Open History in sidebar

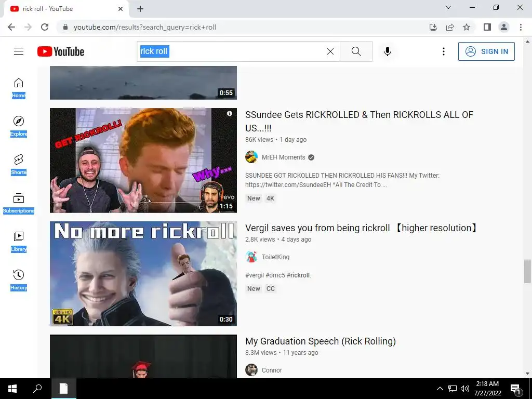19,280
